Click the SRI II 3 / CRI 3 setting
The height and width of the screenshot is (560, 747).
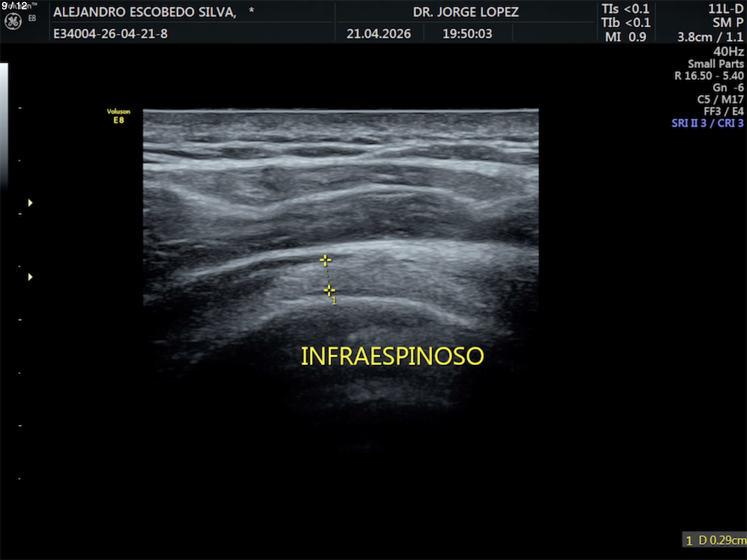[x=708, y=123]
